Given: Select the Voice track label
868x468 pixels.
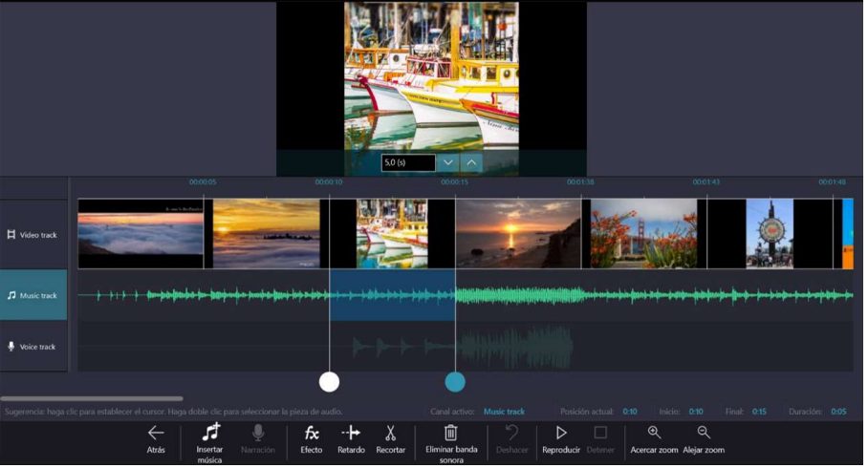Looking at the screenshot, I should 33,347.
